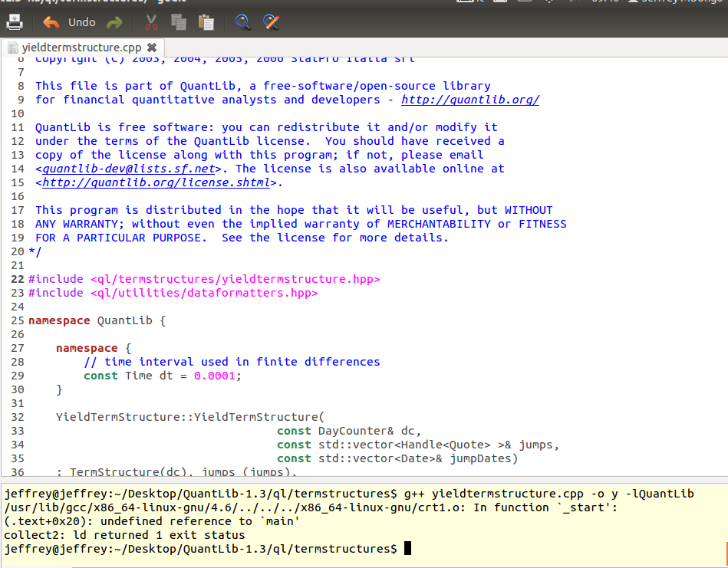Click the yieldtermstructure.hpp include line
728x568 pixels.
click(204, 279)
